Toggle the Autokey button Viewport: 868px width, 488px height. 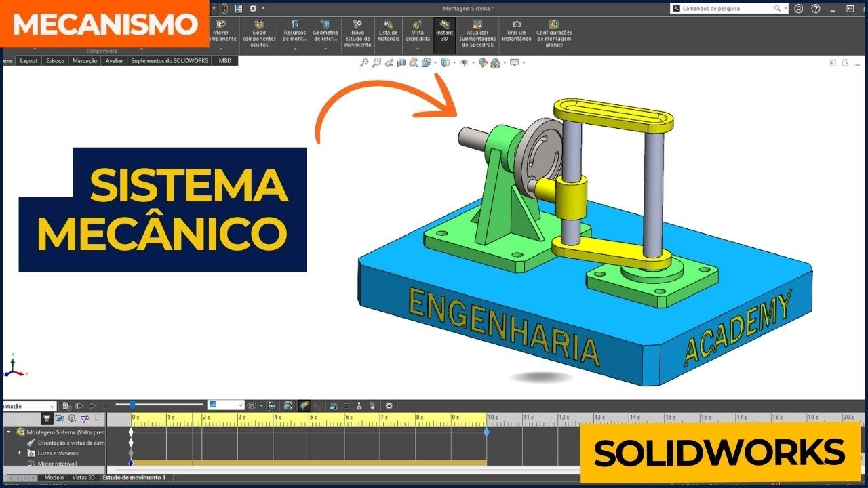[x=304, y=406]
